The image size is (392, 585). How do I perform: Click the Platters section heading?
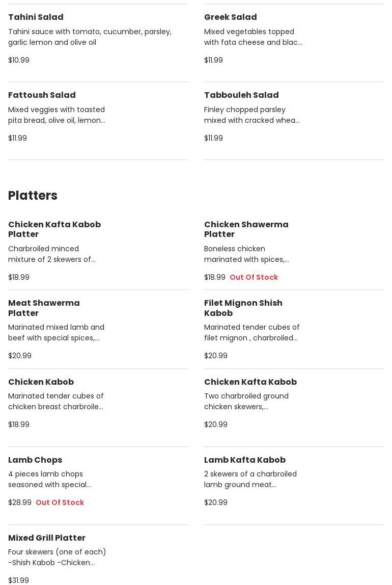[33, 196]
